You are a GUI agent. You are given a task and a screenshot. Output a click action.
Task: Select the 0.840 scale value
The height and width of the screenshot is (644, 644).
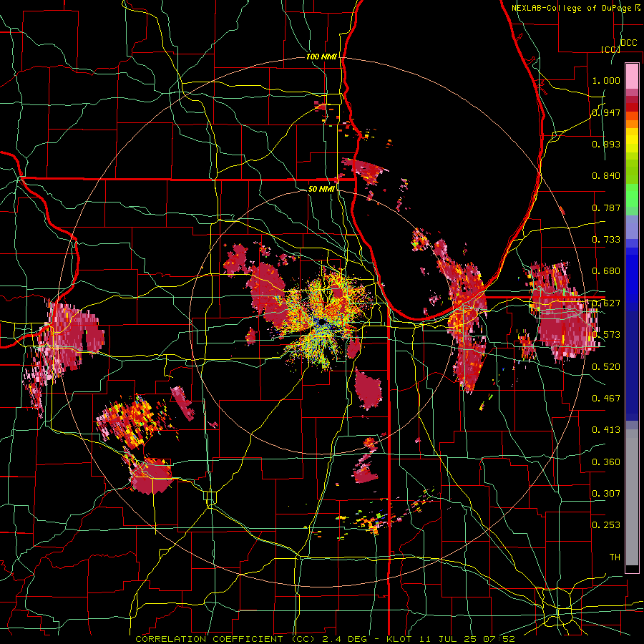tap(606, 176)
